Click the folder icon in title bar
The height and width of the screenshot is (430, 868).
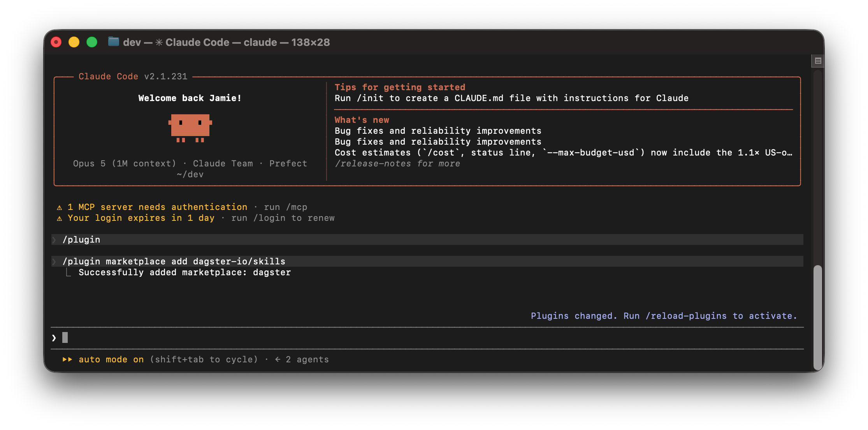(113, 42)
